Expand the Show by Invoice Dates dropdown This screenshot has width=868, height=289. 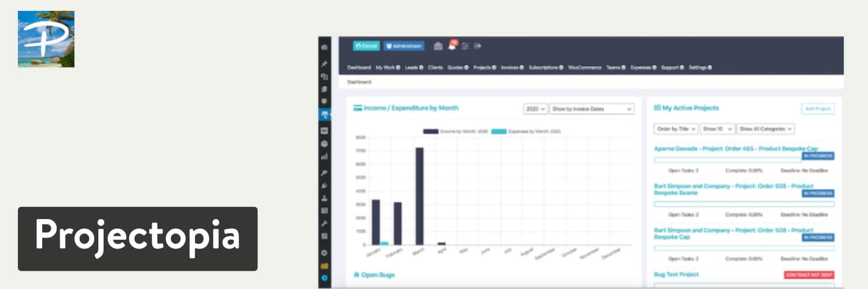click(591, 109)
